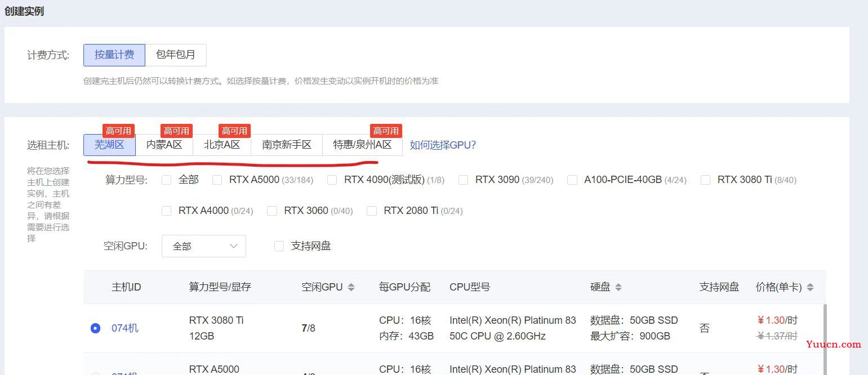Check the RTX 3060 filter
Viewport: 868px width, 375px height.
click(271, 211)
